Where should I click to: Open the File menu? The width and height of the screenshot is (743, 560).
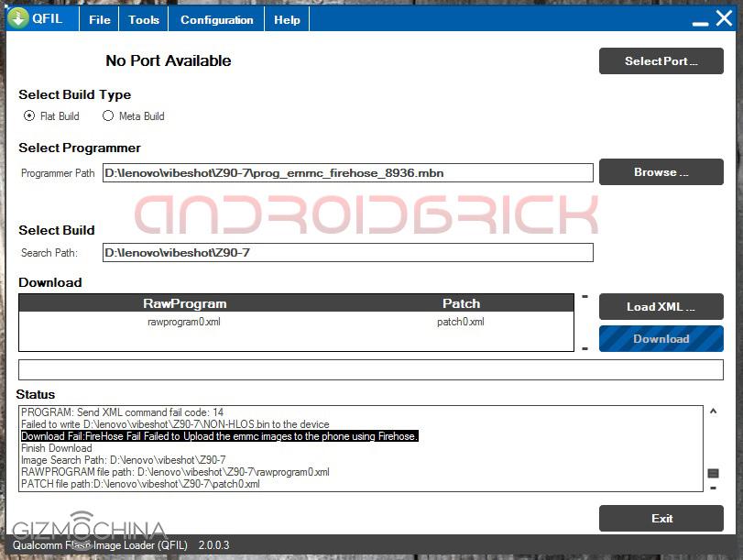coord(100,19)
